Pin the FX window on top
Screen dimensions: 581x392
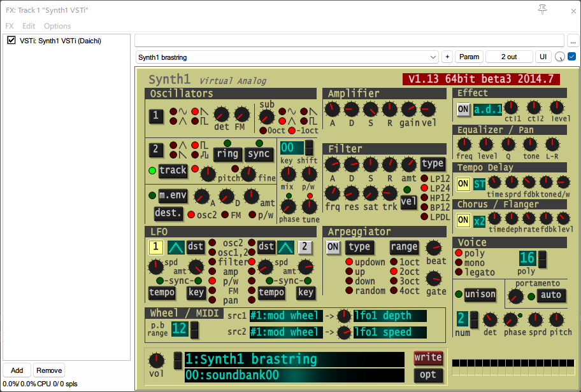(543, 10)
